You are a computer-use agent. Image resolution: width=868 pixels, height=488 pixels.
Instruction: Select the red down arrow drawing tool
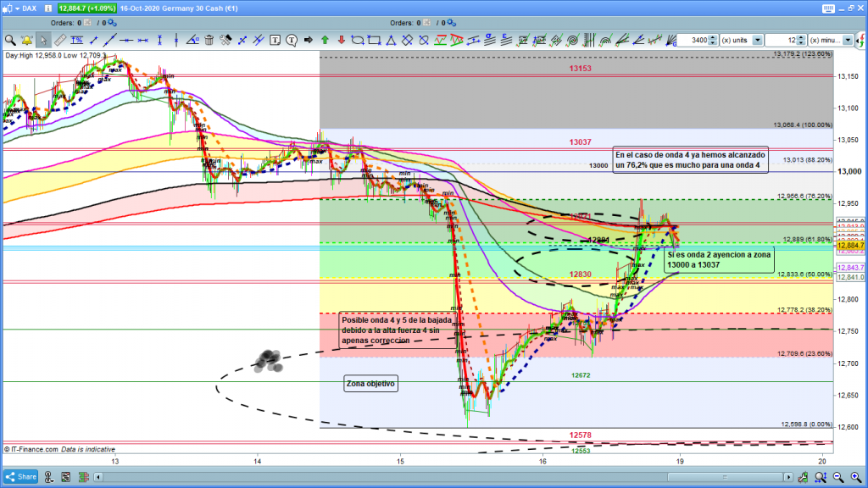coord(340,40)
